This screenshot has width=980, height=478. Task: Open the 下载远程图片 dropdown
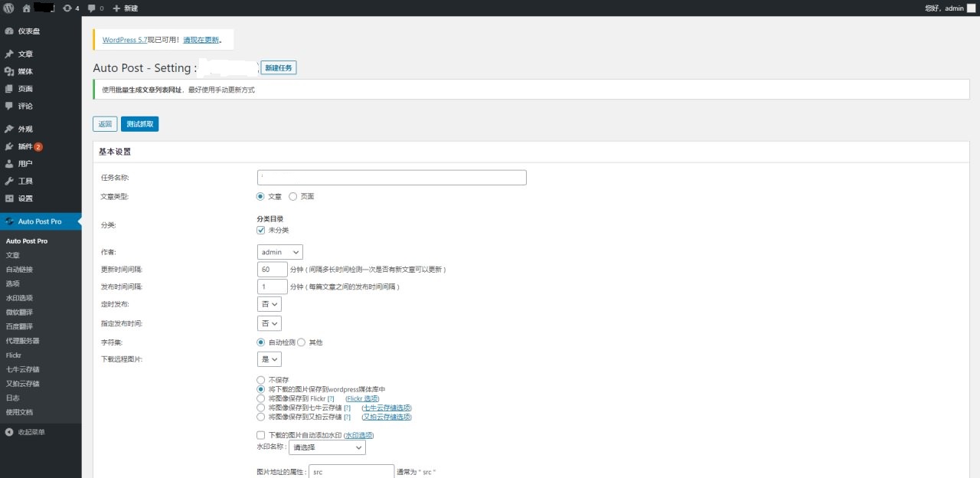coord(269,359)
